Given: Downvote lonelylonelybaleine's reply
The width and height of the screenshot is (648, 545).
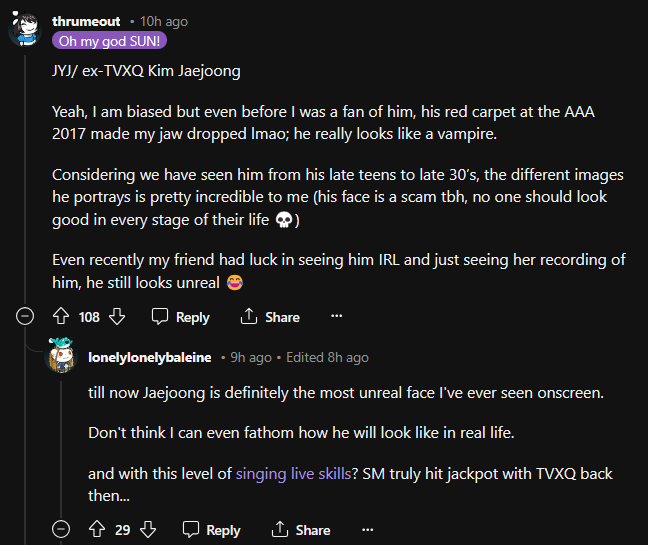Looking at the screenshot, I should coord(148,530).
